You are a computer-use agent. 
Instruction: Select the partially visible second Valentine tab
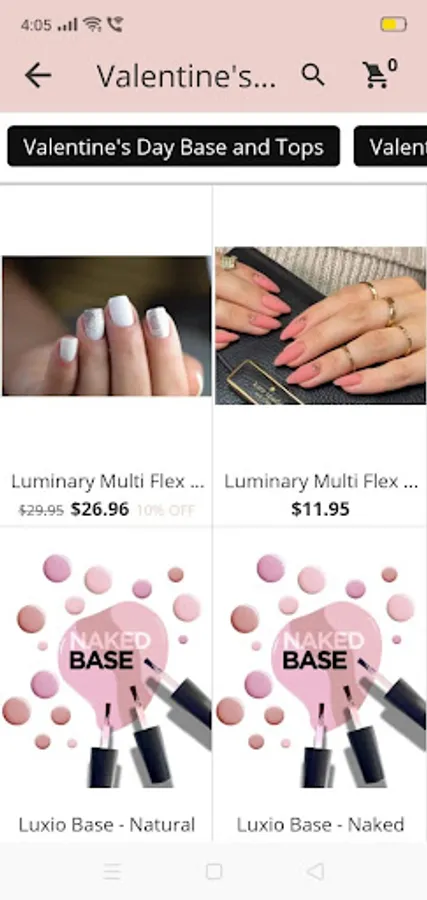390,147
